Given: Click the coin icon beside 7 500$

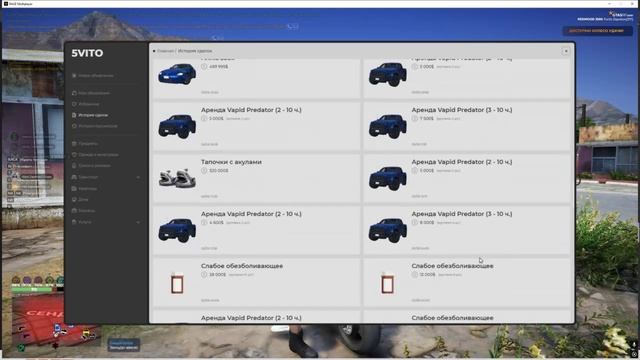Looking at the screenshot, I should [415, 118].
